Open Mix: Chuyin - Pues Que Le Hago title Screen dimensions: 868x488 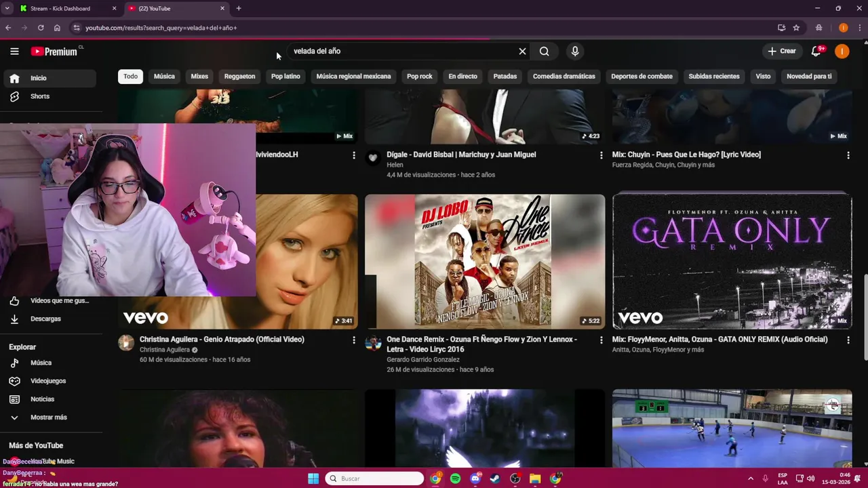pyautogui.click(x=686, y=155)
